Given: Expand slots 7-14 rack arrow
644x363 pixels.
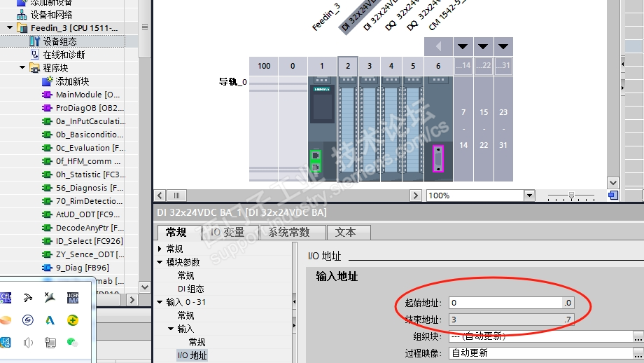Looking at the screenshot, I should 463,46.
